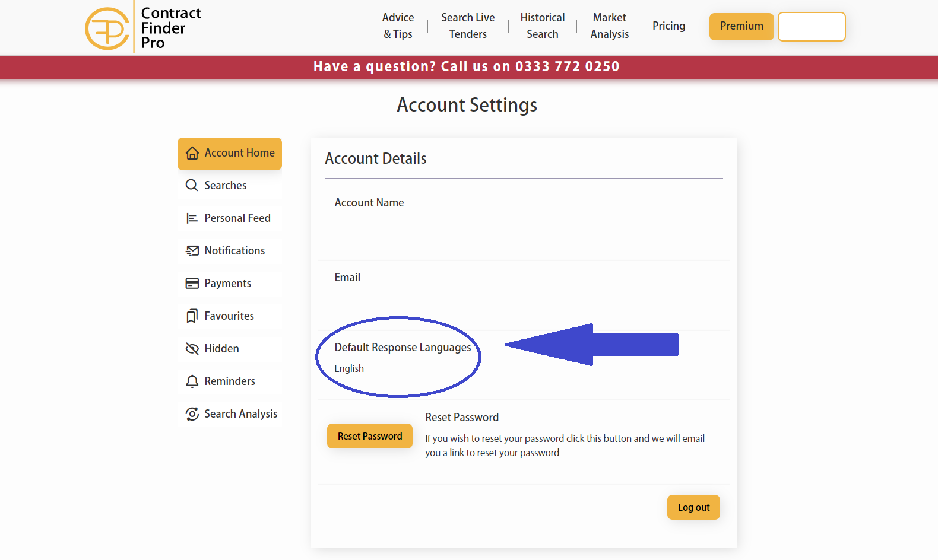Click the Favourites bookmark icon
Viewport: 938px width, 560px height.
(x=192, y=316)
